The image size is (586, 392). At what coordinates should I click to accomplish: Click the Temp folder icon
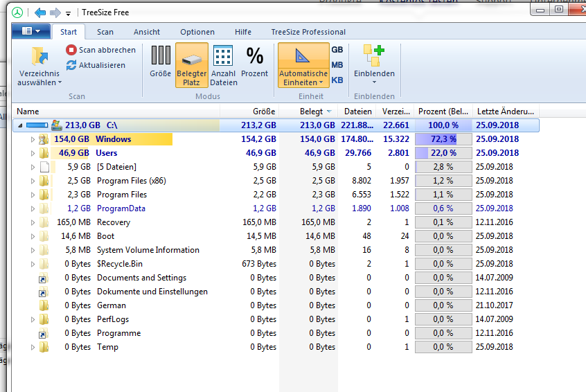44,347
